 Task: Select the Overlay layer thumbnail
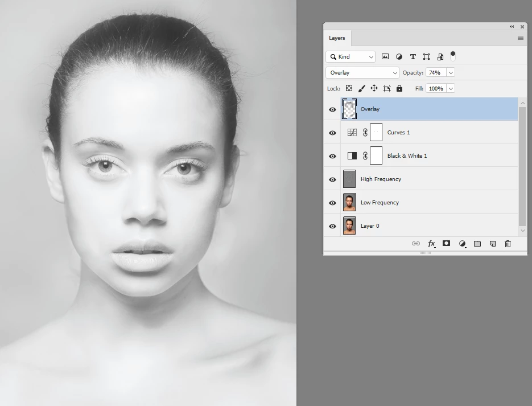[x=349, y=109]
